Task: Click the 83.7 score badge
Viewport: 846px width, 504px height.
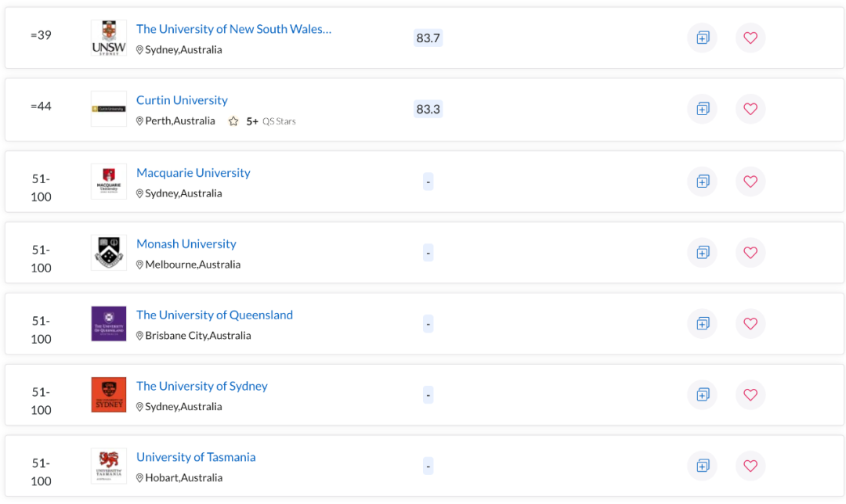Action: [x=428, y=38]
